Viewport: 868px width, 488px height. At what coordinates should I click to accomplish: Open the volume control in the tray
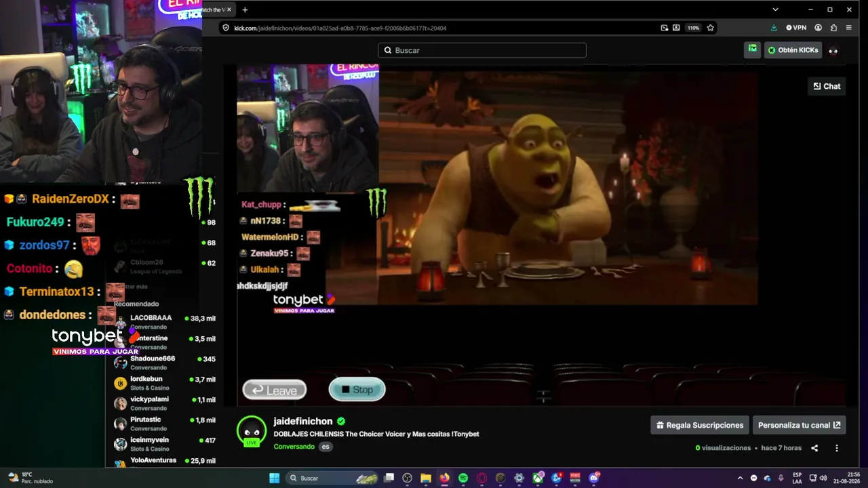tap(823, 478)
